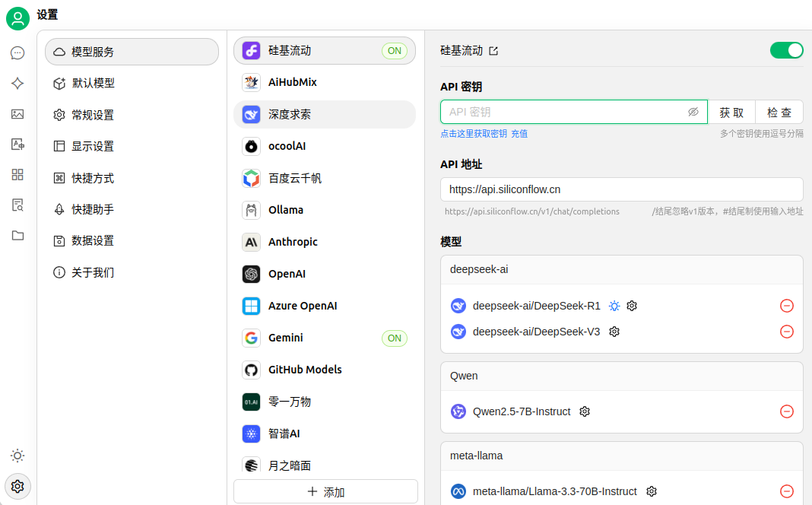Toggle the light/dark theme sun icon

(x=17, y=456)
